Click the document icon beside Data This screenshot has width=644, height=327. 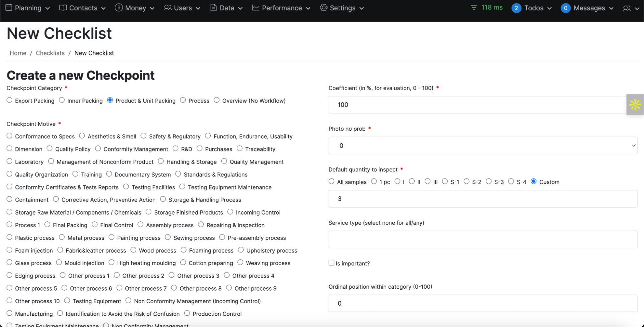pyautogui.click(x=213, y=8)
